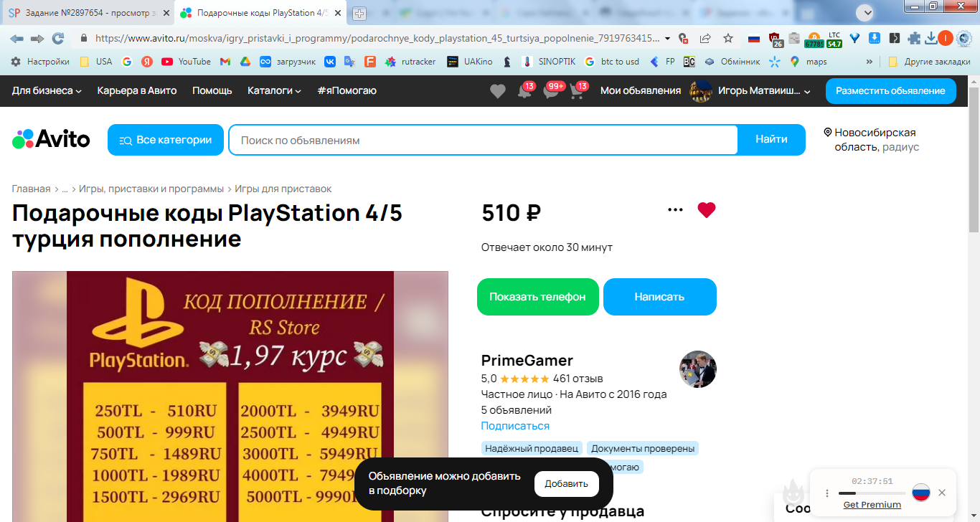Go forward using the browser forward arrow
Viewport: 980px width, 522px height.
tap(37, 38)
